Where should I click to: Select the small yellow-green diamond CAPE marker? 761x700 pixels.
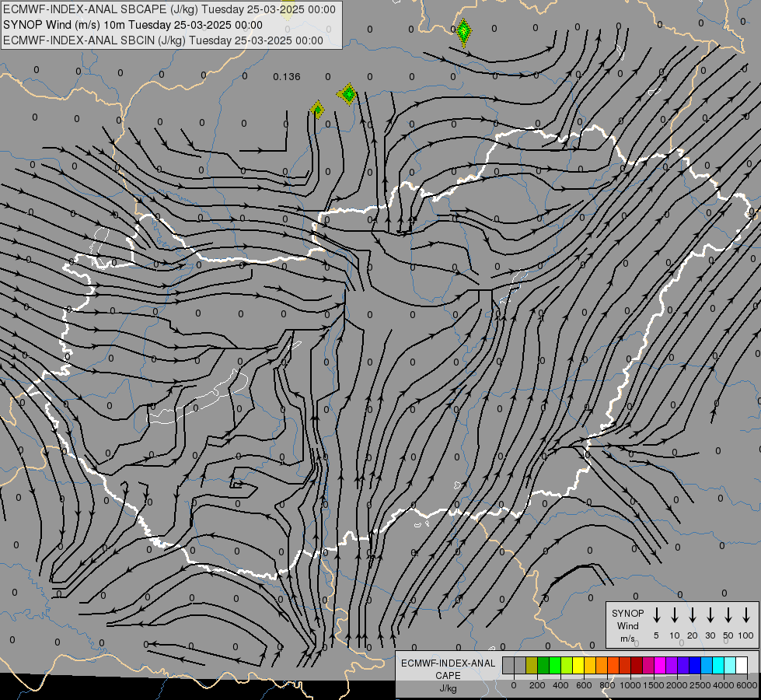317,110
